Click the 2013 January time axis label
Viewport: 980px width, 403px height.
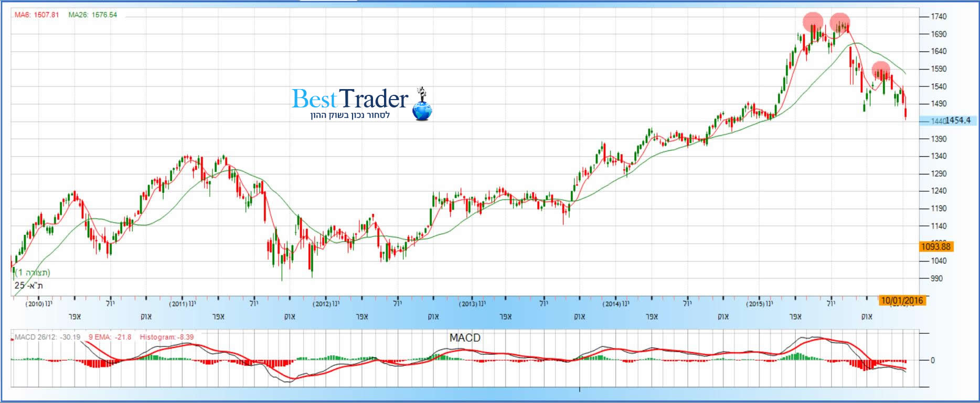(472, 303)
